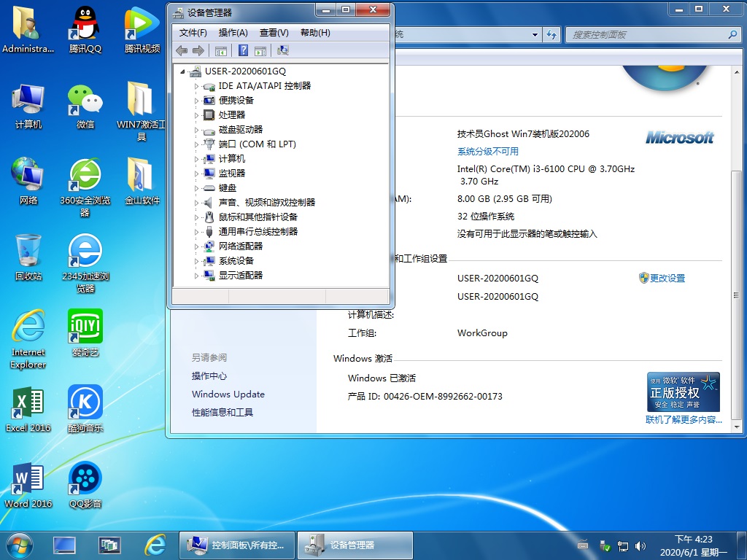
Task: Open the 文件(F) menu
Action: (x=193, y=33)
